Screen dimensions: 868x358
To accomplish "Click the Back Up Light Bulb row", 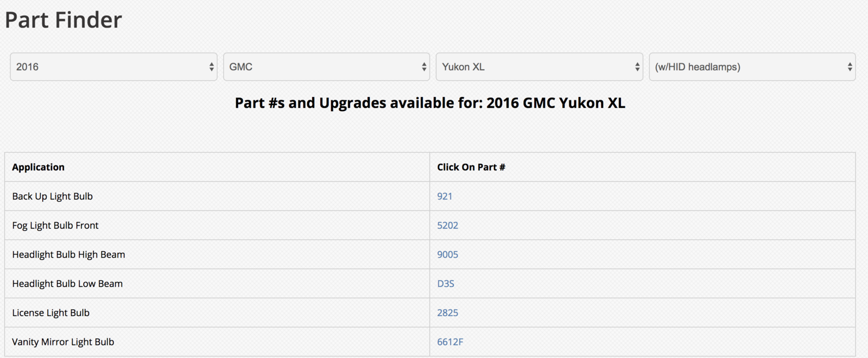I will point(430,196).
